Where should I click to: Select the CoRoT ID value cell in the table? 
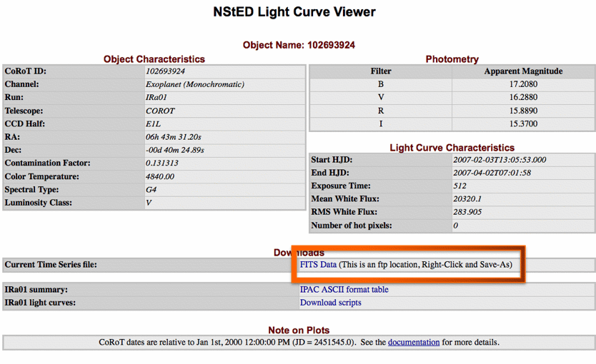(165, 71)
